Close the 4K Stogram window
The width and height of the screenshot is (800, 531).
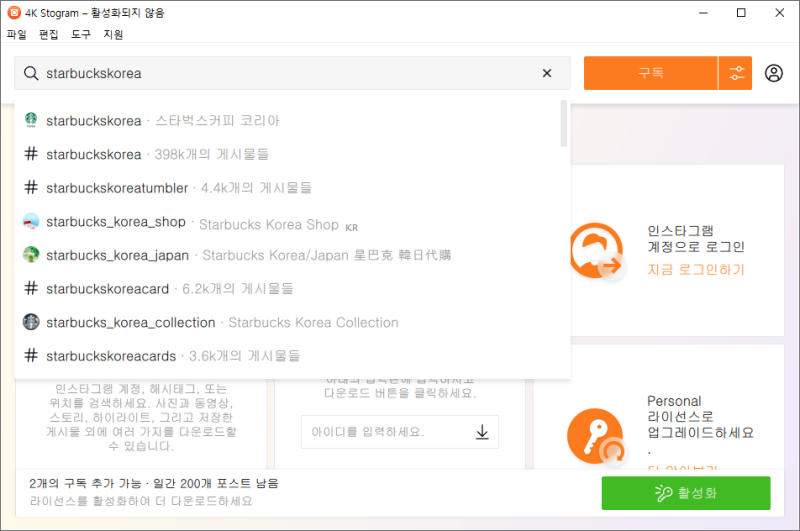[780, 13]
